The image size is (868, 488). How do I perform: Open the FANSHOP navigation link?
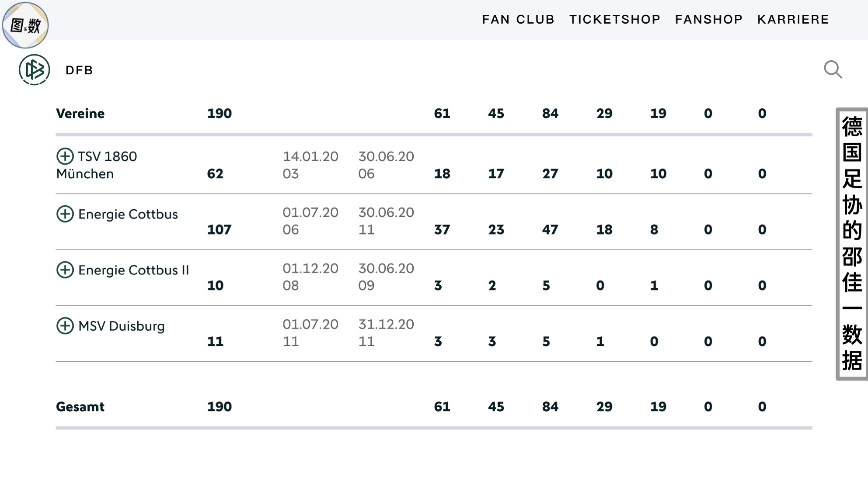708,19
